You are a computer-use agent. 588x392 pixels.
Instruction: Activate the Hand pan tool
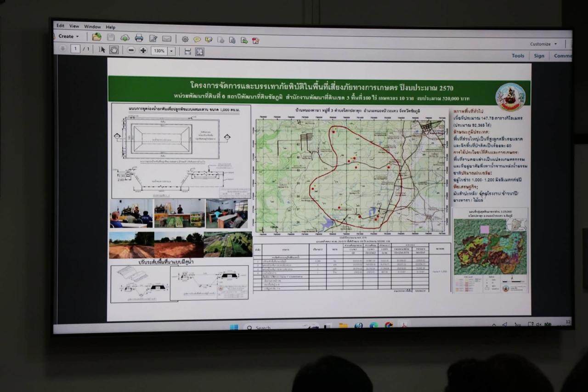tap(113, 50)
